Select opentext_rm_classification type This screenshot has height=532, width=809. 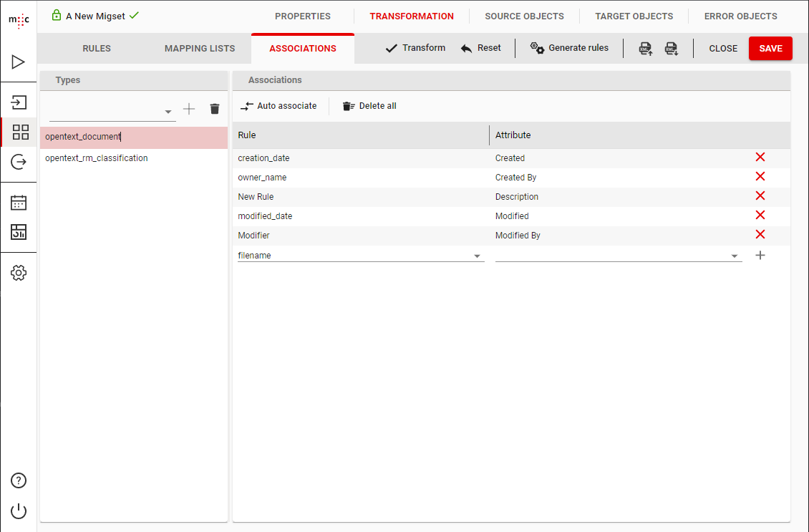pos(97,158)
